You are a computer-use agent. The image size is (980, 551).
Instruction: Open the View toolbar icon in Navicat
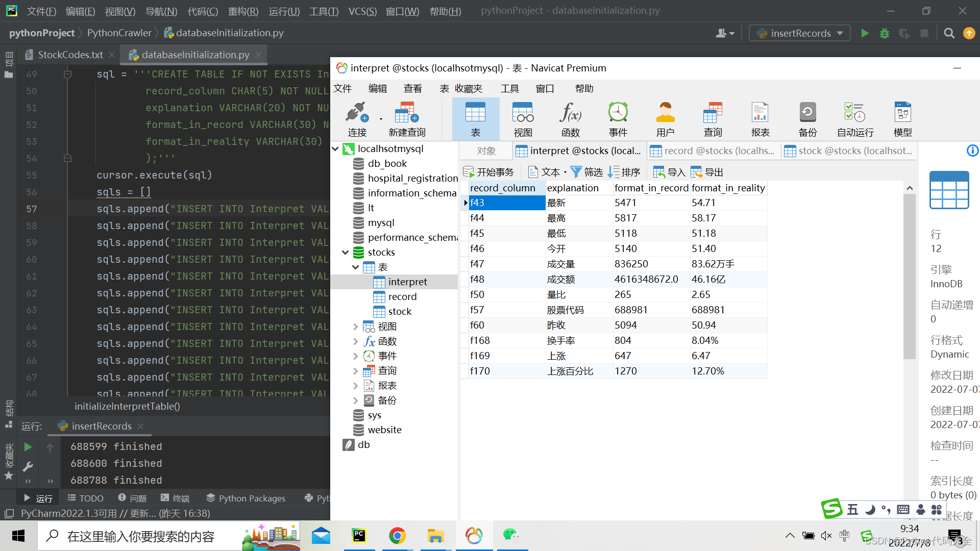[523, 119]
